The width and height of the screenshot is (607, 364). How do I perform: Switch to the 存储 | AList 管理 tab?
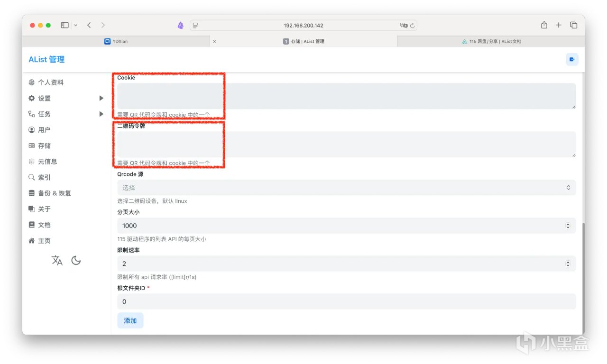(x=303, y=41)
